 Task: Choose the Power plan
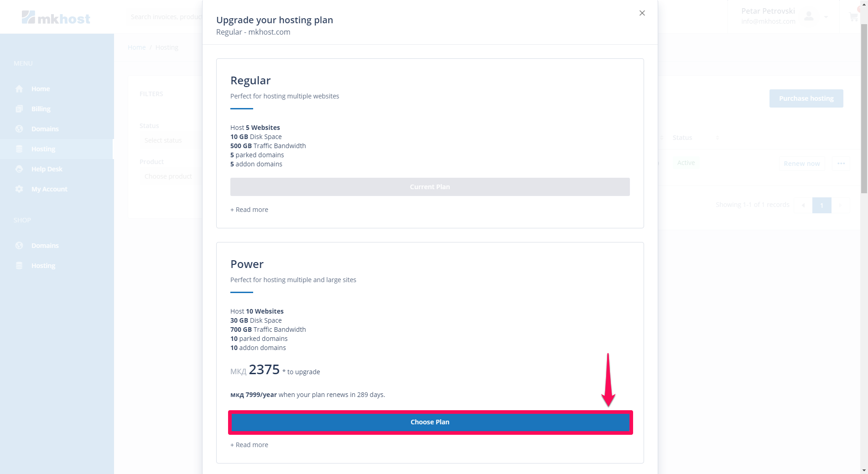430,422
